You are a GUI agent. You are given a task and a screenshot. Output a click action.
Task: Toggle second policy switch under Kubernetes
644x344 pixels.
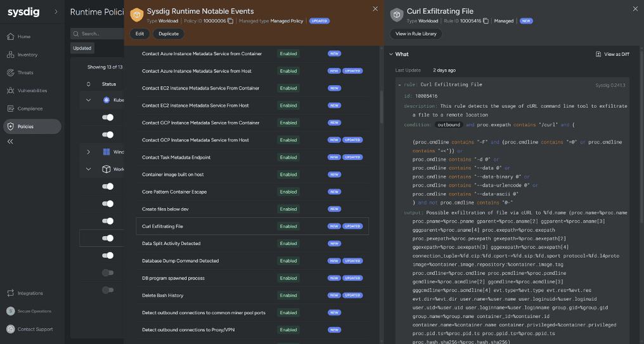(108, 135)
